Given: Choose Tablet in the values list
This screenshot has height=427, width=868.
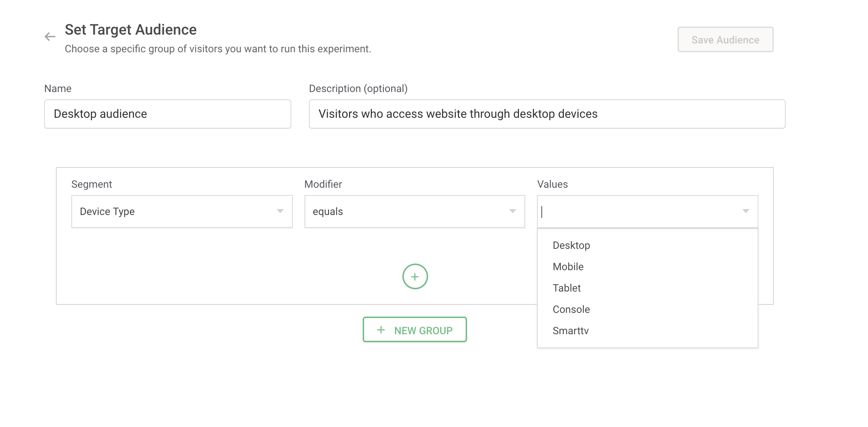Looking at the screenshot, I should click(x=566, y=288).
